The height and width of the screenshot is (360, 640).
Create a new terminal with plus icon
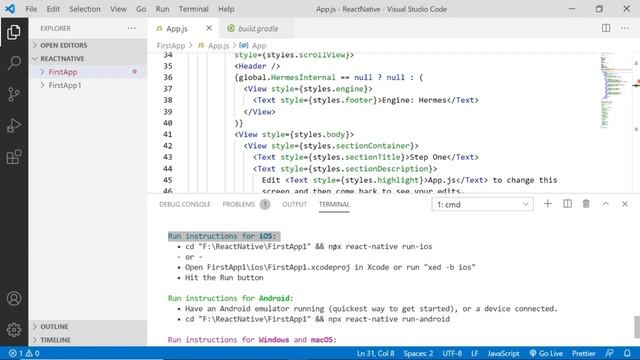[x=548, y=204]
